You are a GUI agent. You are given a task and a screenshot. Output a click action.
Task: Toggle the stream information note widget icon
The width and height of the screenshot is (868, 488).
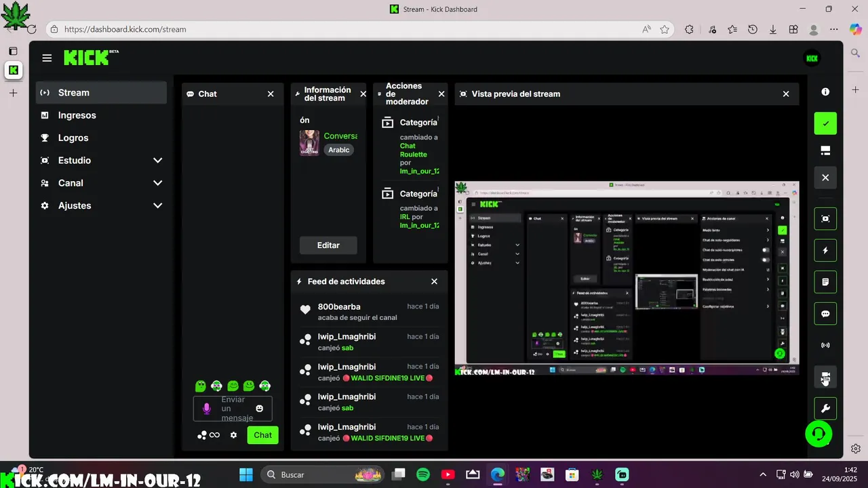coord(825,282)
